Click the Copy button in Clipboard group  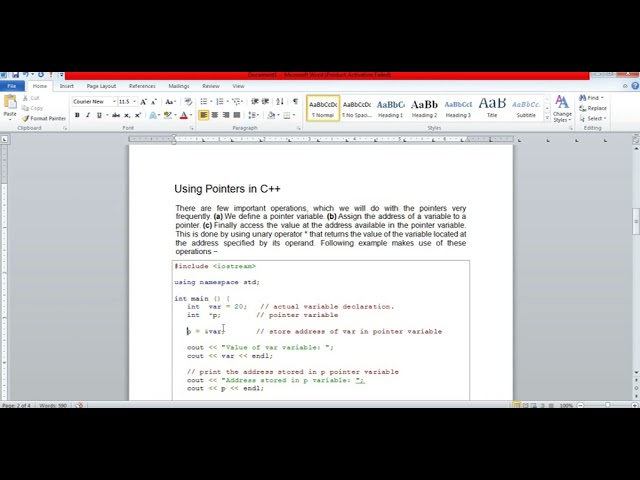coord(32,108)
